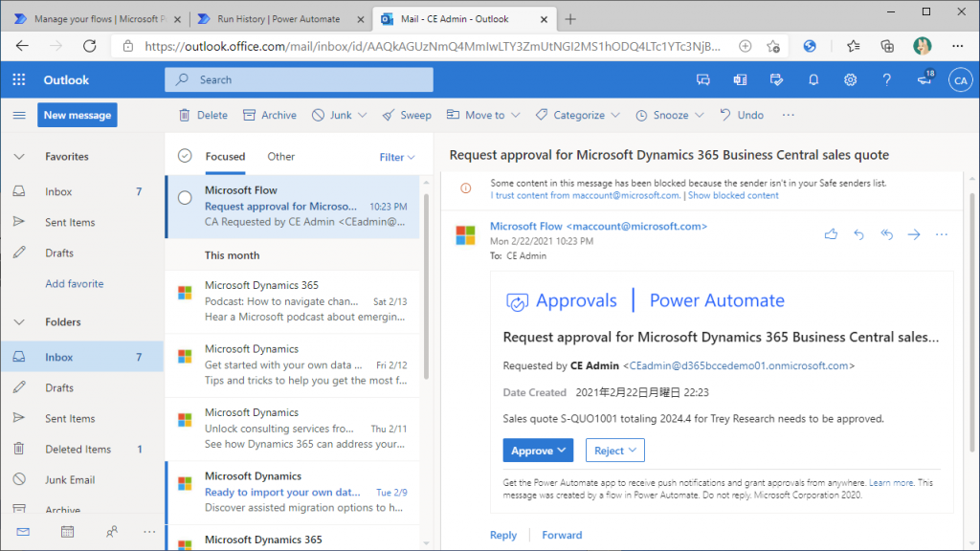
Task: Click message list vertical scrollbar
Action: (426, 287)
